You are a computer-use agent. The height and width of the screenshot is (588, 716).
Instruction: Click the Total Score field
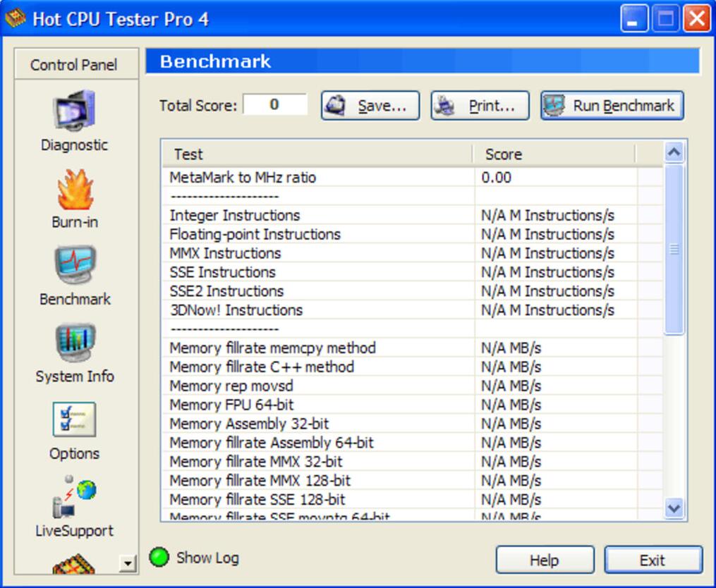[275, 105]
